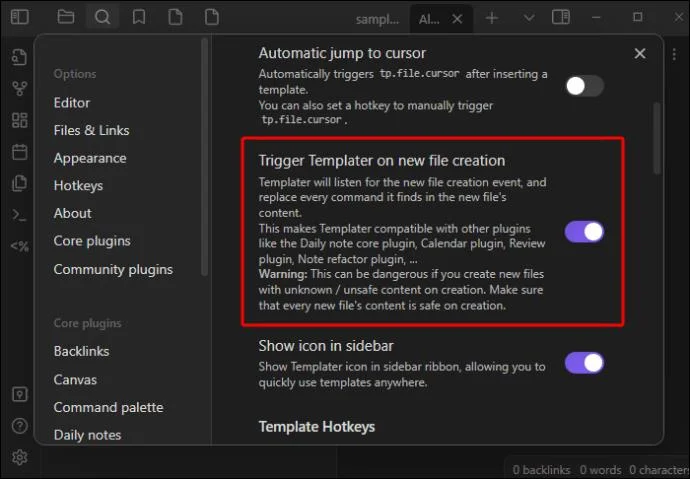Open Daily notes plugin settings
Screen dimensions: 690x479
coord(87,435)
